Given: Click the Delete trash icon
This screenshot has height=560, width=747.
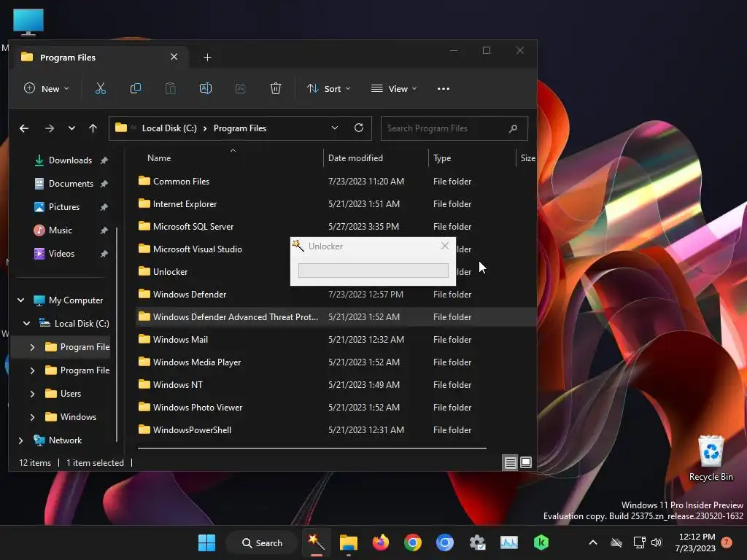Looking at the screenshot, I should (275, 88).
